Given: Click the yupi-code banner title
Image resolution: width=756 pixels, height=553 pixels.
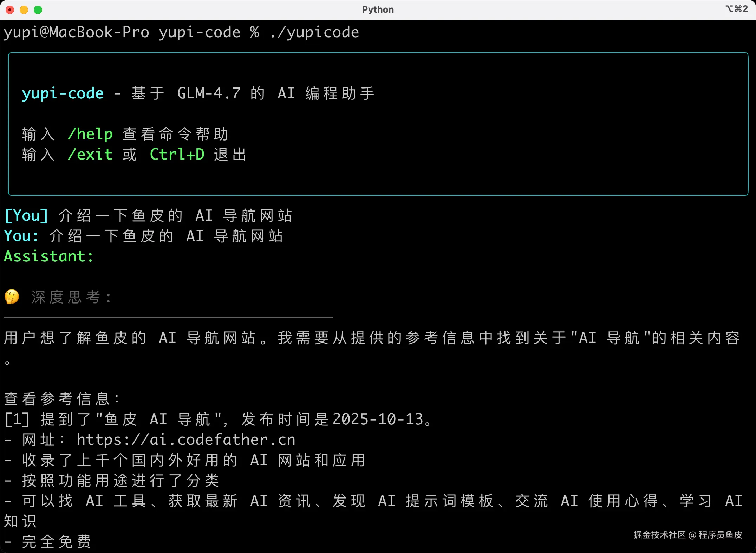Looking at the screenshot, I should [63, 93].
